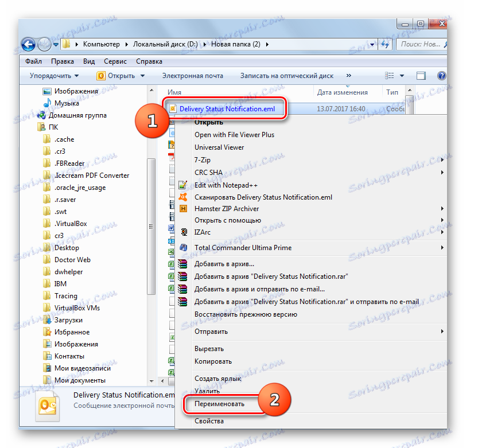The image size is (478, 448).
Task: Click the Избранное star folder icon
Action: tap(47, 332)
